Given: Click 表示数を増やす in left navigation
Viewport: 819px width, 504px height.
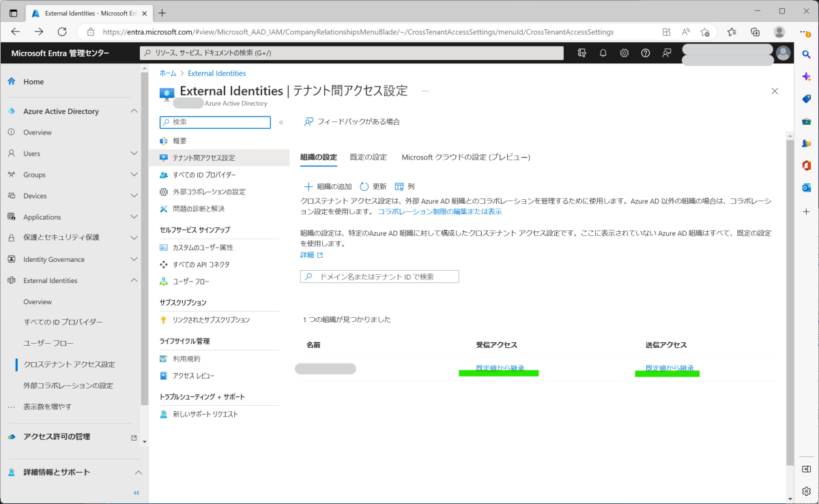Looking at the screenshot, I should click(47, 406).
